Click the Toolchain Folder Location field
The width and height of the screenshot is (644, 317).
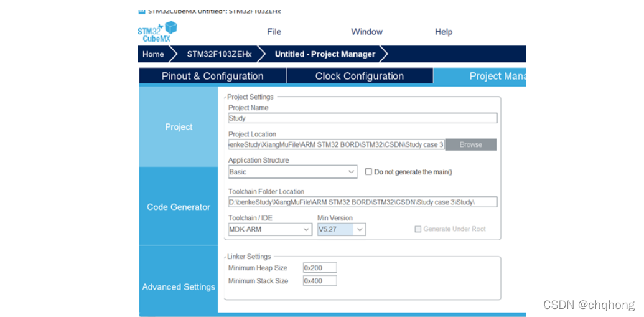[363, 202]
